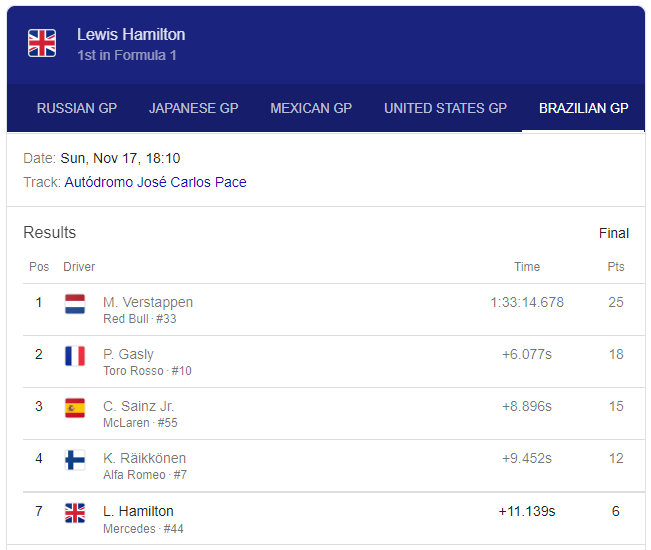This screenshot has width=651, height=550.
Task: Click Verstappen's winning time 1:33:14.678
Action: coord(526,302)
